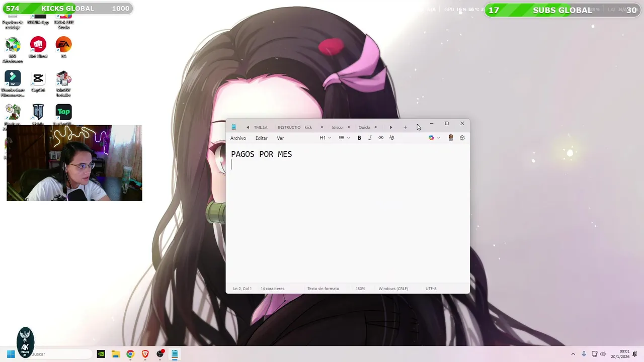Open Copilot in Notepad toolbar

[x=431, y=138]
